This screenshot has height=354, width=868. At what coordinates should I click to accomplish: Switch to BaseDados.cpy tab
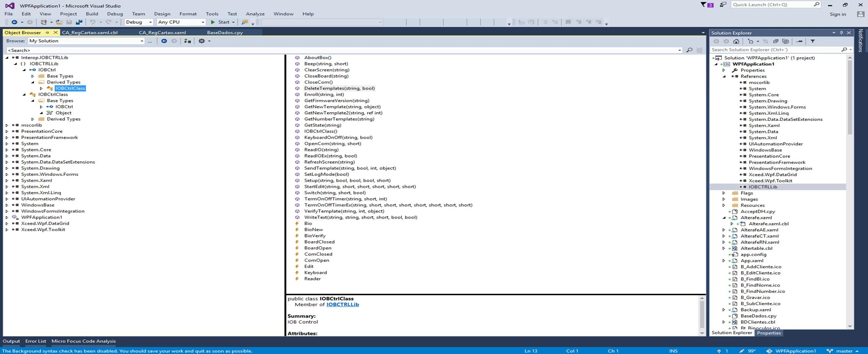pos(225,33)
